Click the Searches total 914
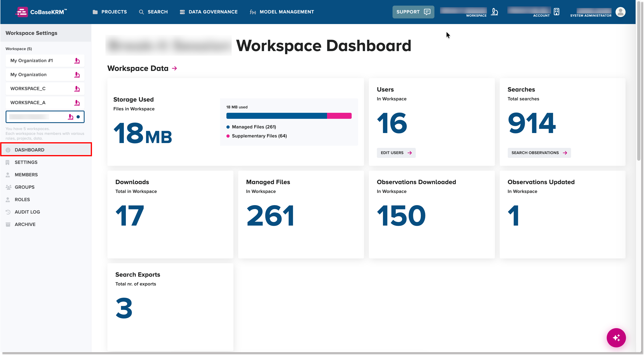This screenshot has height=355, width=644. (x=532, y=123)
